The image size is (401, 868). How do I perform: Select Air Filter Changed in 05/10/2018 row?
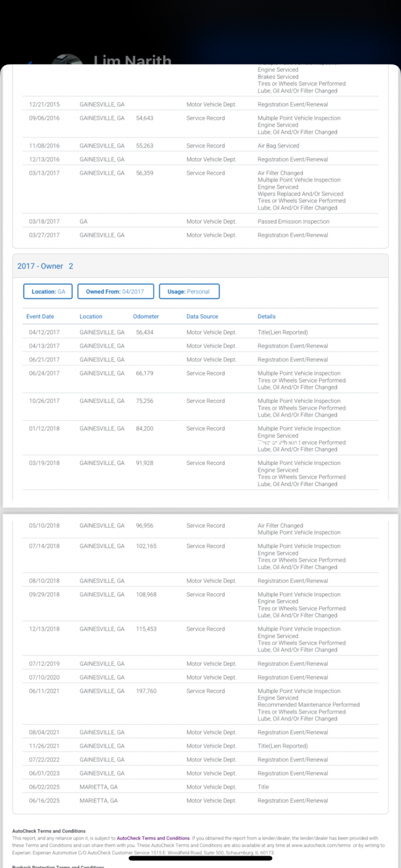(280, 525)
